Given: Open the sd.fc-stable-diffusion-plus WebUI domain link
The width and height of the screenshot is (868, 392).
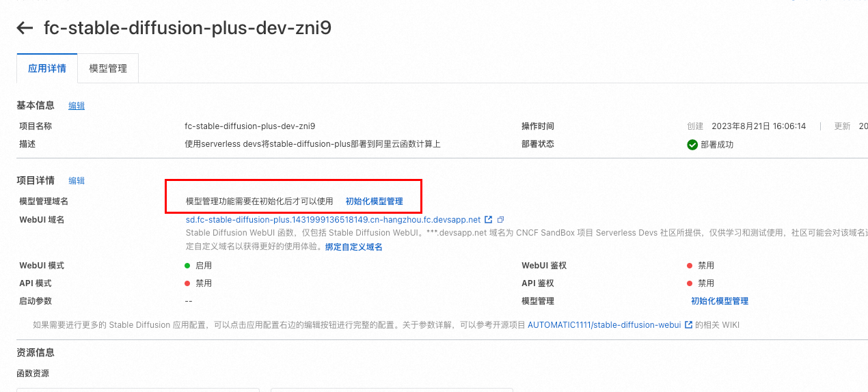Looking at the screenshot, I should [x=333, y=220].
